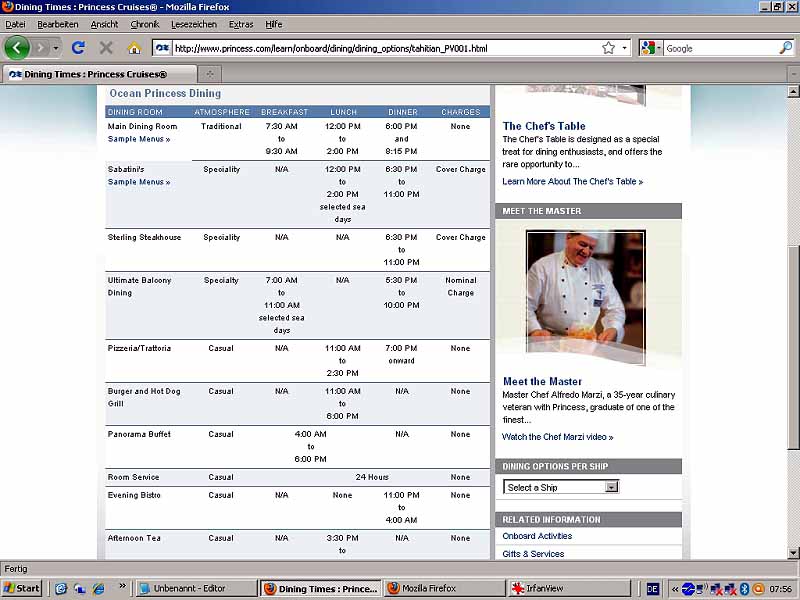Click the Burger and Hot Dog Grill row name

[x=144, y=397]
